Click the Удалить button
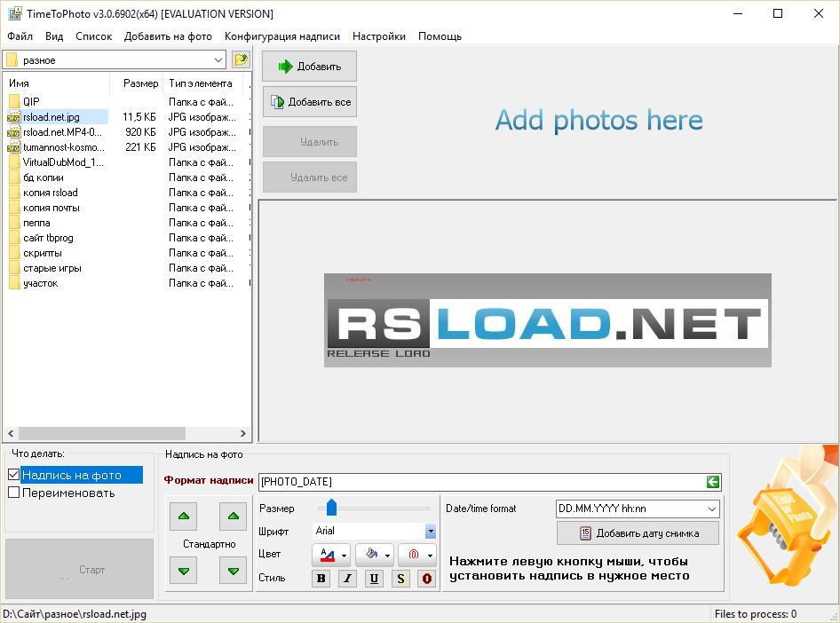The image size is (840, 623). [x=309, y=142]
